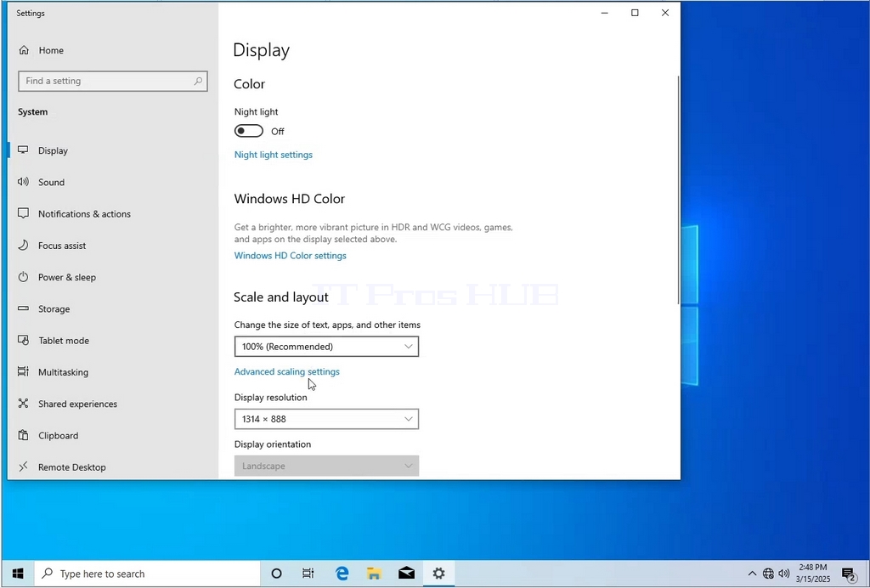Click the Tablet mode icon
The image size is (870, 588).
coord(23,340)
